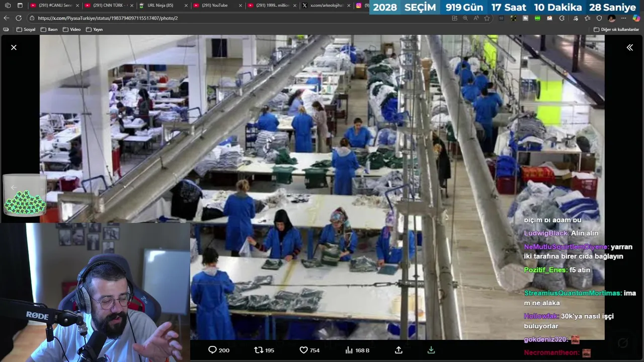
Task: Click chat username Pozitif_Enes
Action: pyautogui.click(x=545, y=270)
